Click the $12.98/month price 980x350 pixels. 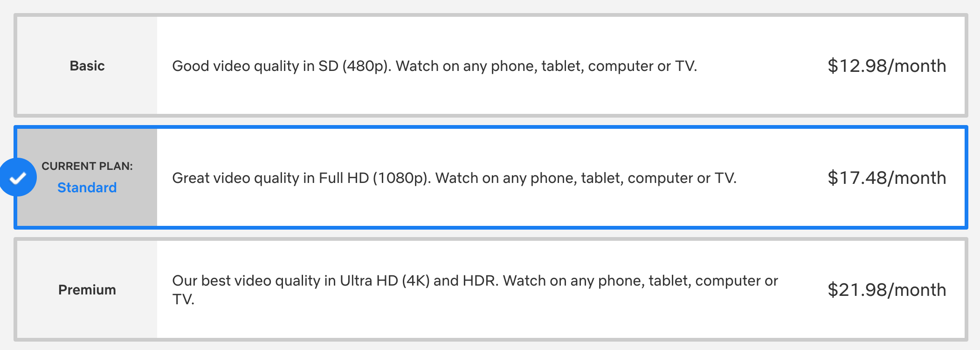(887, 66)
